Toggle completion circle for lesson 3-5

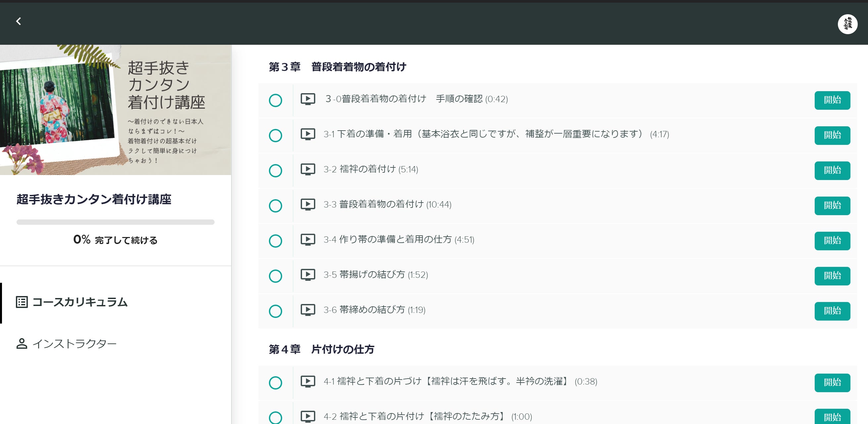(275, 276)
